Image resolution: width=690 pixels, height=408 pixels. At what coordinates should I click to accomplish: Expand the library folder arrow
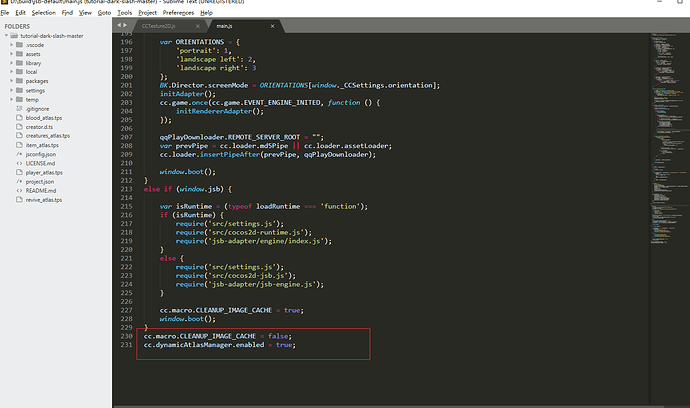point(11,63)
